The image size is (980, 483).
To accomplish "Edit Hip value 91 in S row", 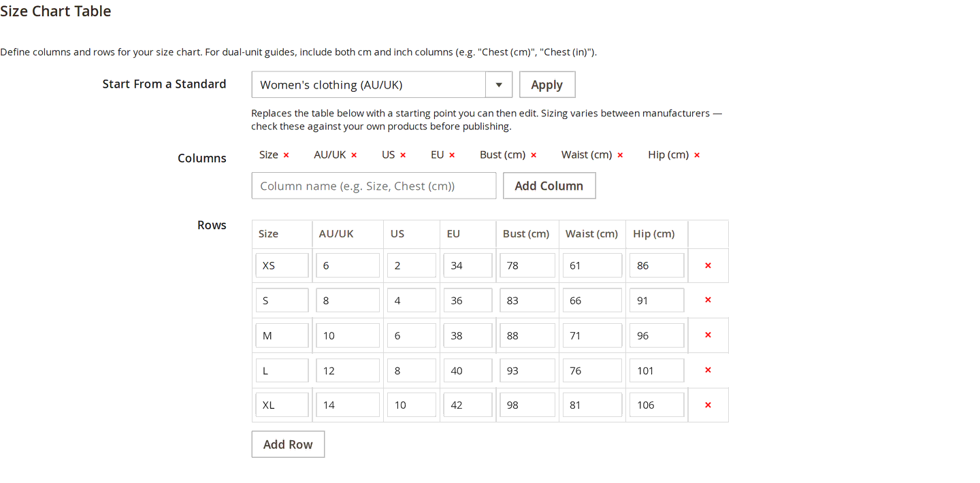I will point(657,300).
